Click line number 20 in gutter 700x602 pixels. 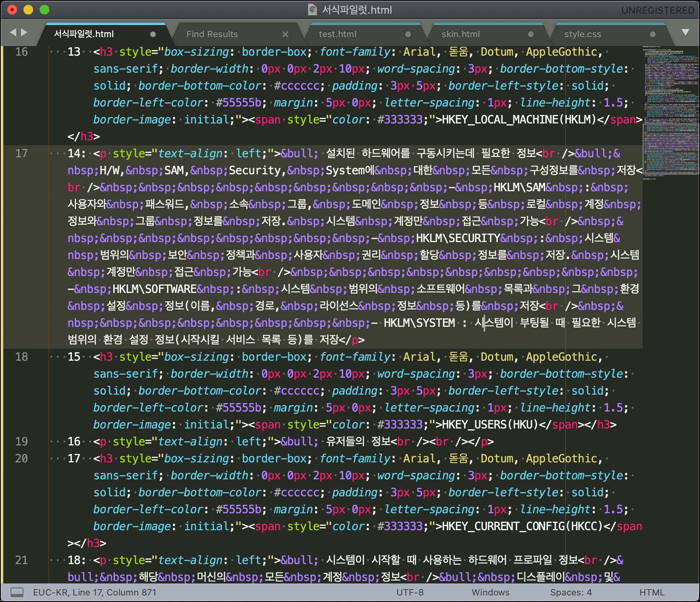click(21, 458)
